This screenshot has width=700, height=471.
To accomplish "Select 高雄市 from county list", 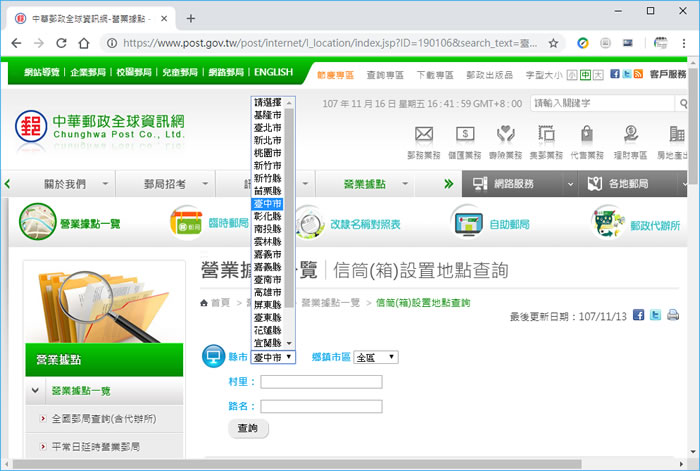I will [x=267, y=292].
